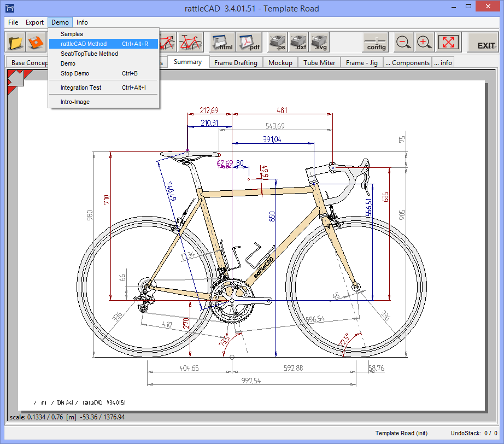Screen dimensions: 504x444
Task: Switch to the Tube Miter tab
Action: click(x=319, y=63)
